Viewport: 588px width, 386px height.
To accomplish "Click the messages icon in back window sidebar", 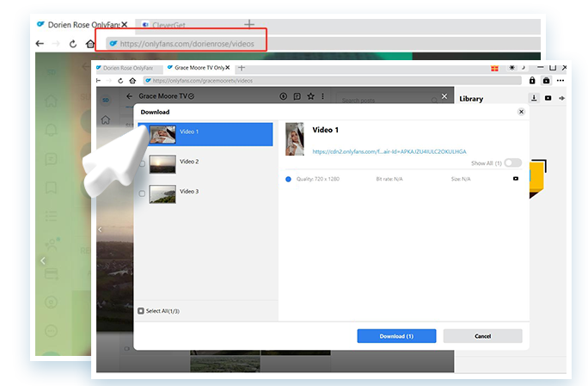I will pos(52,159).
